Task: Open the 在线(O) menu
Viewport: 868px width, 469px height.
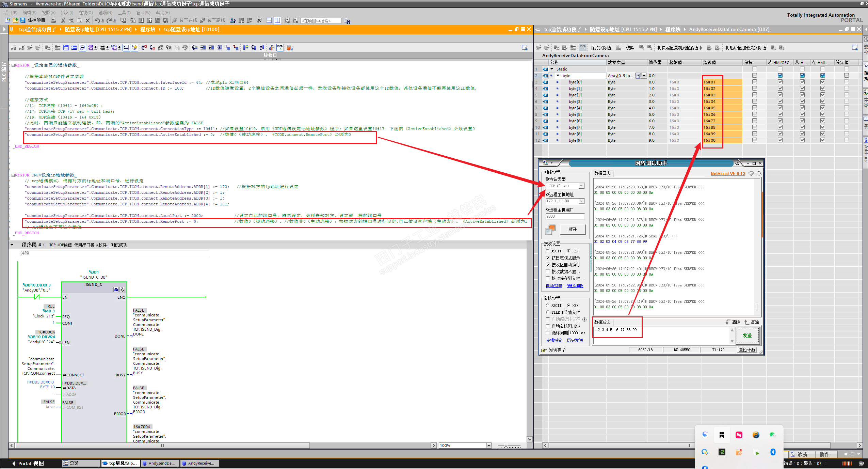Action: [x=85, y=13]
